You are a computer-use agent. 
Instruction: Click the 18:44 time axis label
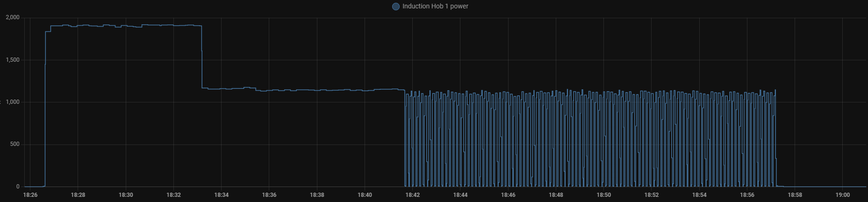tap(460, 195)
